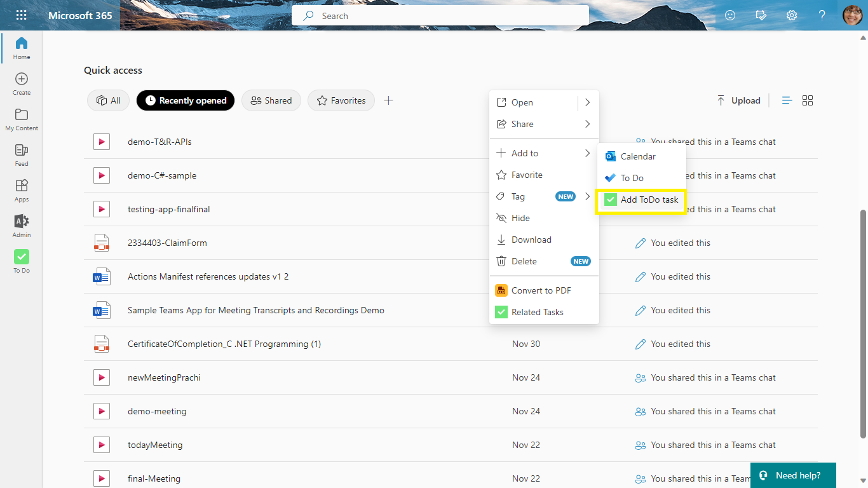Choose Calendar in the Add to submenu
This screenshot has height=488, width=868.
(642, 156)
